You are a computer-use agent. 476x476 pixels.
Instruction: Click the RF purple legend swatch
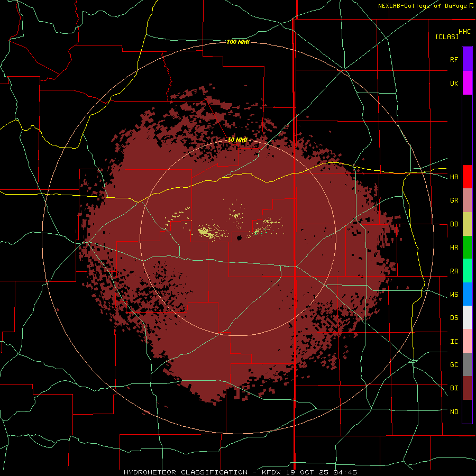[x=467, y=59]
